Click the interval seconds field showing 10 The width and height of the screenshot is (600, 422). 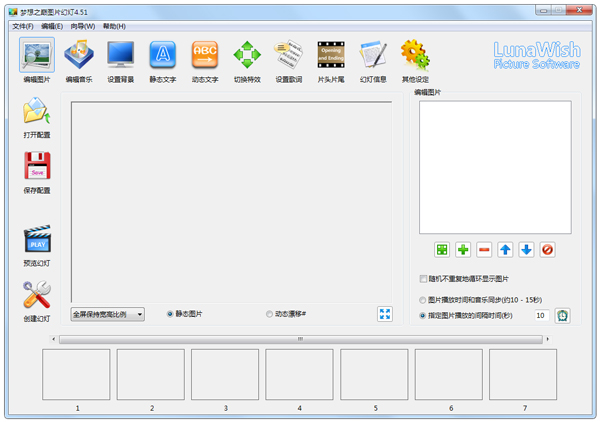[x=542, y=316]
